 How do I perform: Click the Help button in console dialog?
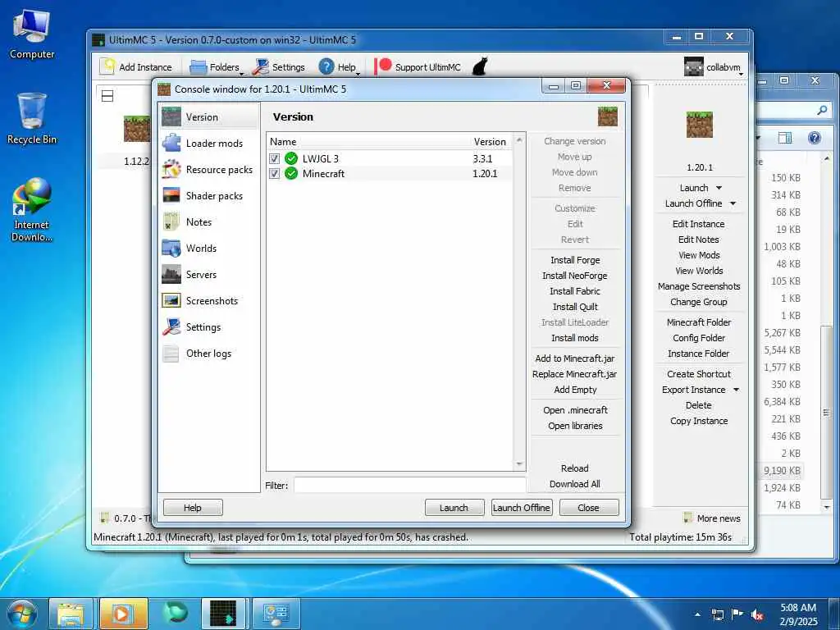(x=193, y=507)
